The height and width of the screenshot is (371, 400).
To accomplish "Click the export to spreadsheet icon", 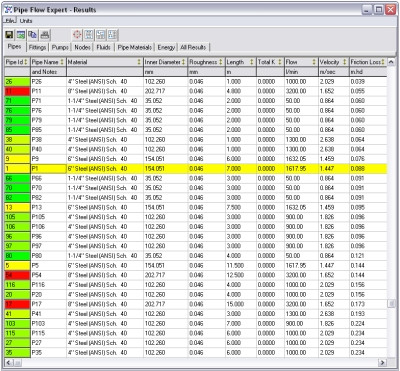I will (x=21, y=35).
